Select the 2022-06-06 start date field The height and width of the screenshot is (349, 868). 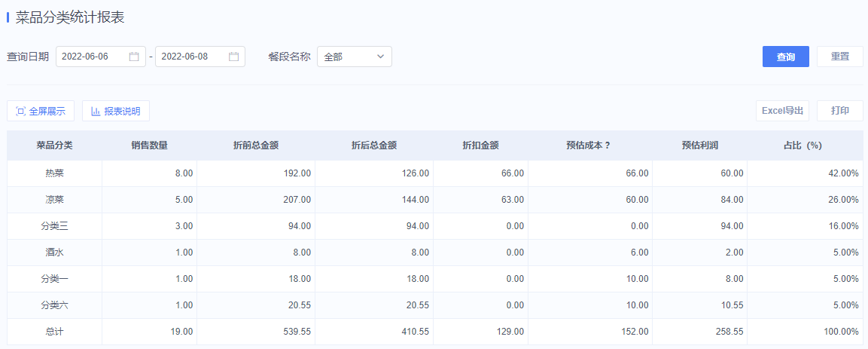(101, 57)
